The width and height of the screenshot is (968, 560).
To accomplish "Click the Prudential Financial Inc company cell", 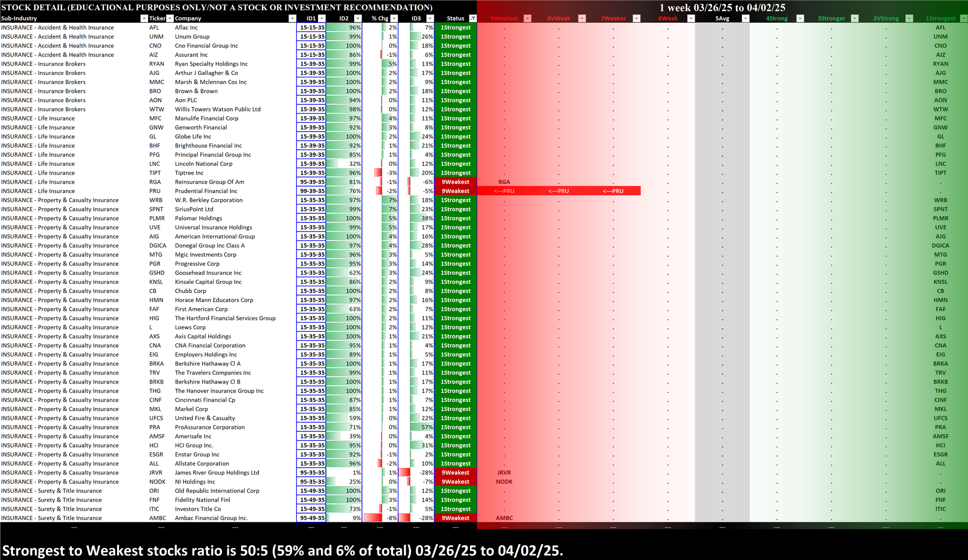I will (206, 191).
